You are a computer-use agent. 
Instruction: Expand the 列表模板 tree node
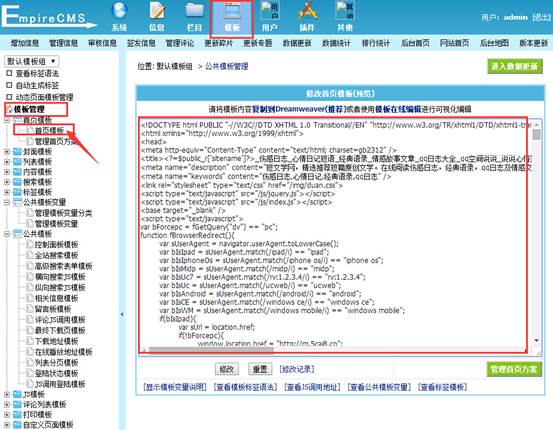point(7,162)
